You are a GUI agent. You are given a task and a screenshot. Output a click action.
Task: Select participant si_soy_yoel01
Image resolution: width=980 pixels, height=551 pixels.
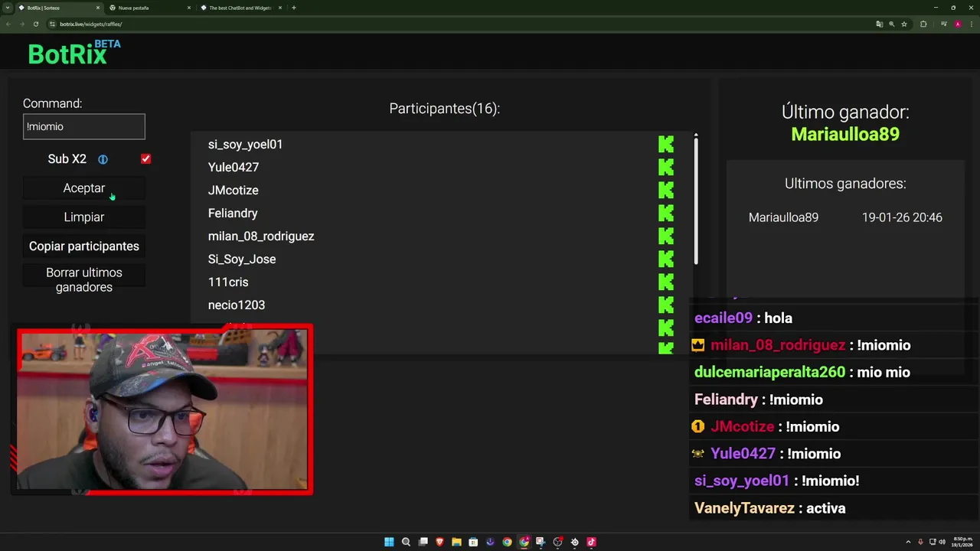(x=245, y=144)
